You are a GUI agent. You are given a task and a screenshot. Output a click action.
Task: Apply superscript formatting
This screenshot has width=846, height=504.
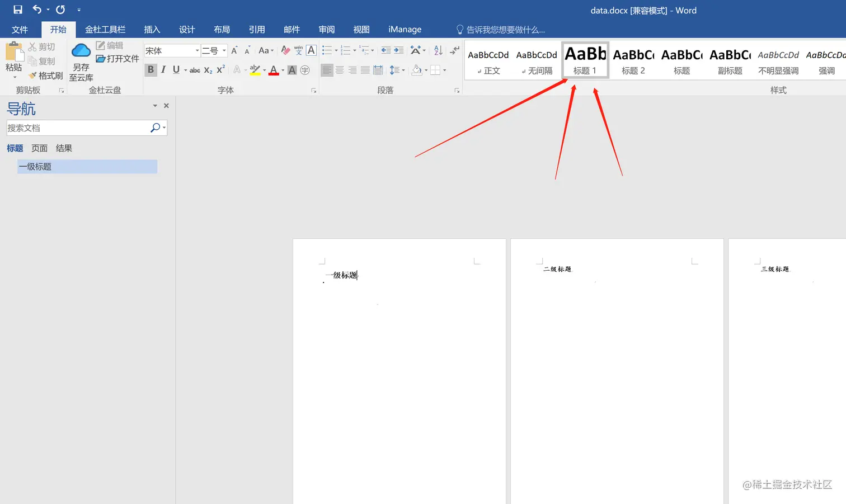click(x=221, y=70)
